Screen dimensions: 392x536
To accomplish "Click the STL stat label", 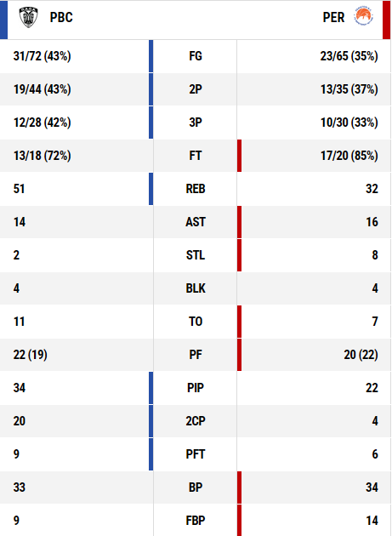I will click(x=195, y=255).
